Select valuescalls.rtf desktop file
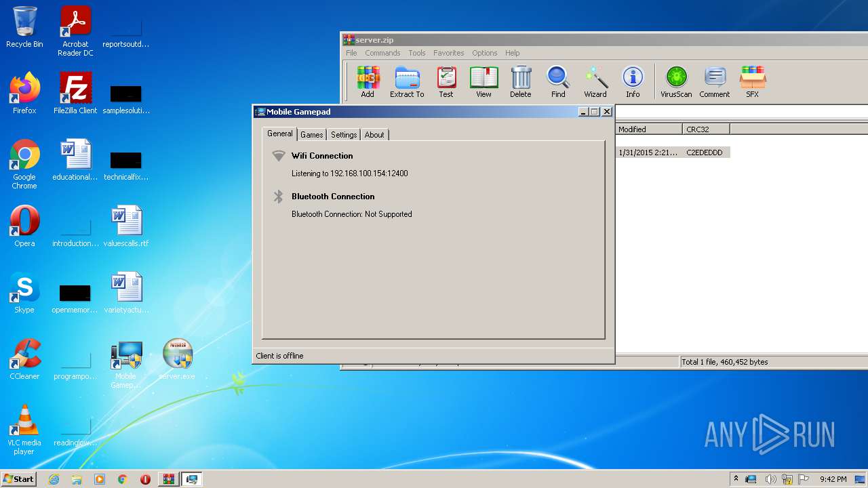 [126, 226]
